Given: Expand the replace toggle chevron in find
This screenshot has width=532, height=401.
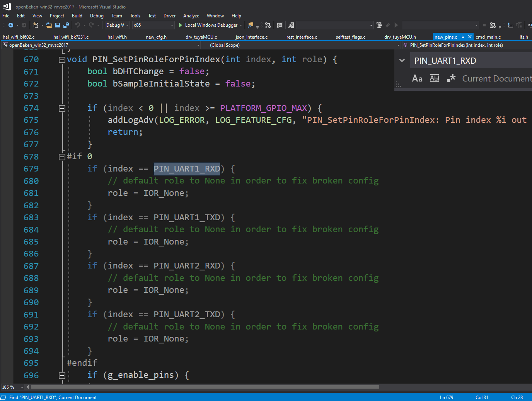Looking at the screenshot, I should (x=402, y=61).
